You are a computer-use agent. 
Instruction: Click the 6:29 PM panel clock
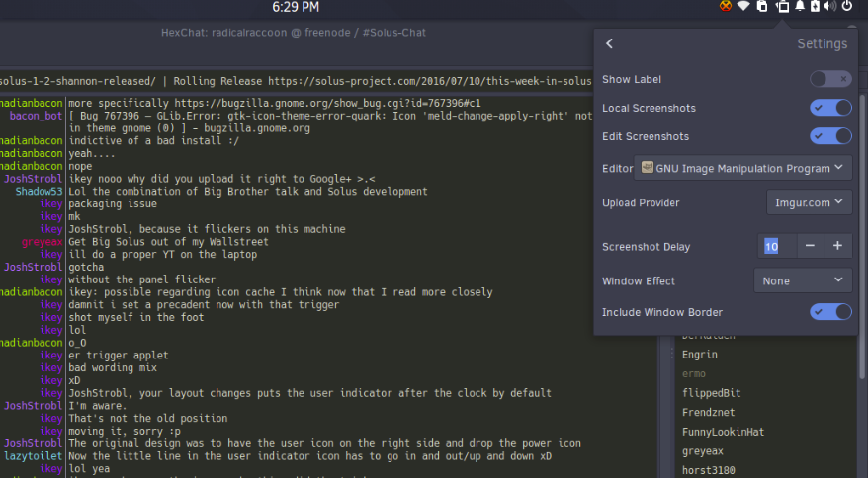click(296, 7)
